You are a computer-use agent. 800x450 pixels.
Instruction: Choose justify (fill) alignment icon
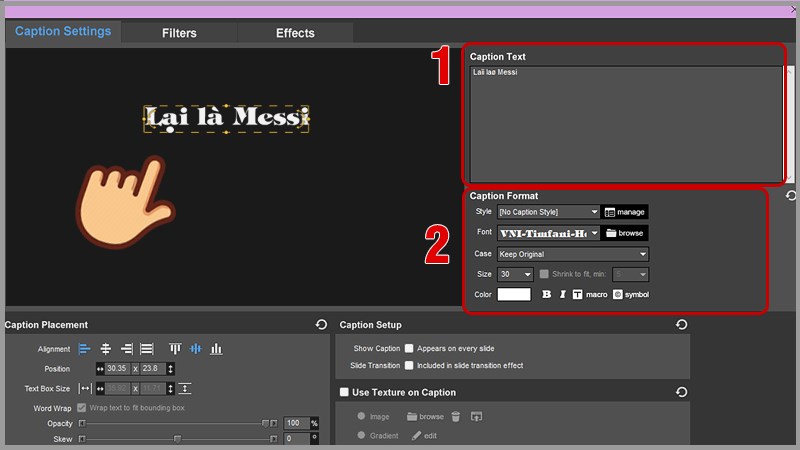(147, 349)
